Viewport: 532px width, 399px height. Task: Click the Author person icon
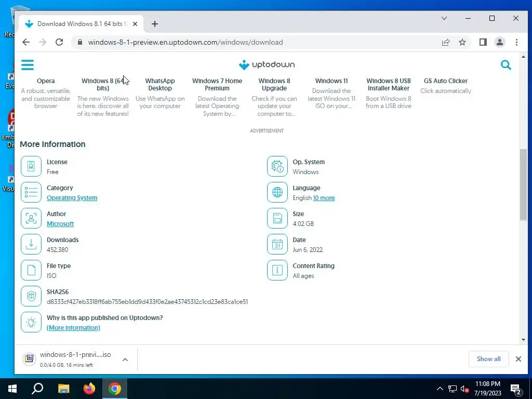click(x=31, y=218)
